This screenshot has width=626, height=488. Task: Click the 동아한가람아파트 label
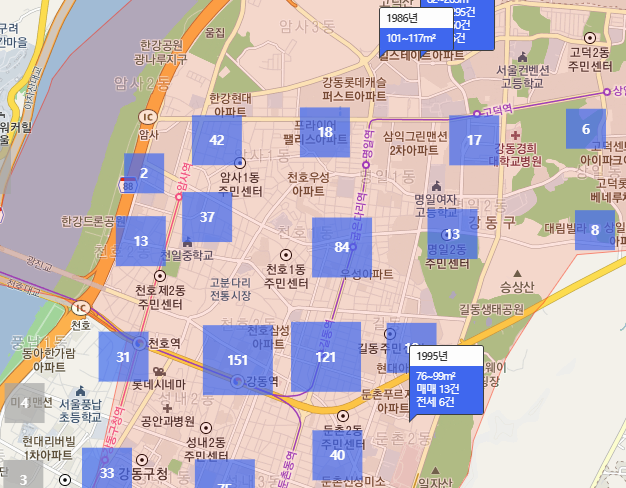(49, 360)
